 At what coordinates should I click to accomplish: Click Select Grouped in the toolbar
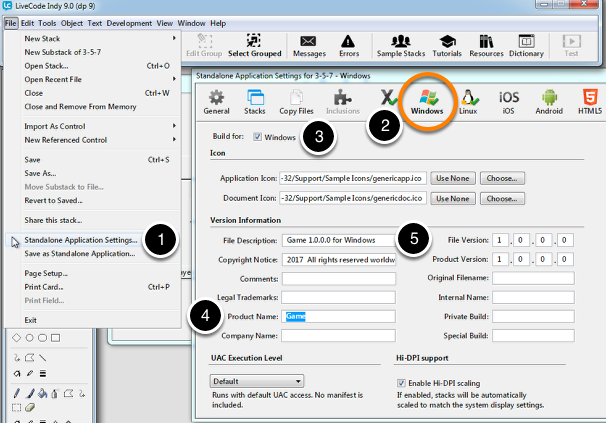[x=254, y=46]
